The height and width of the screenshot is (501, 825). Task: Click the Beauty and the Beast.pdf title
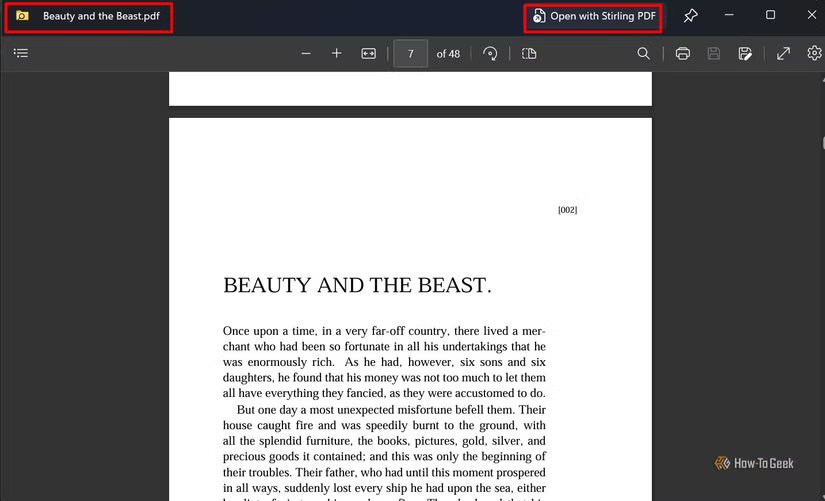tap(102, 16)
